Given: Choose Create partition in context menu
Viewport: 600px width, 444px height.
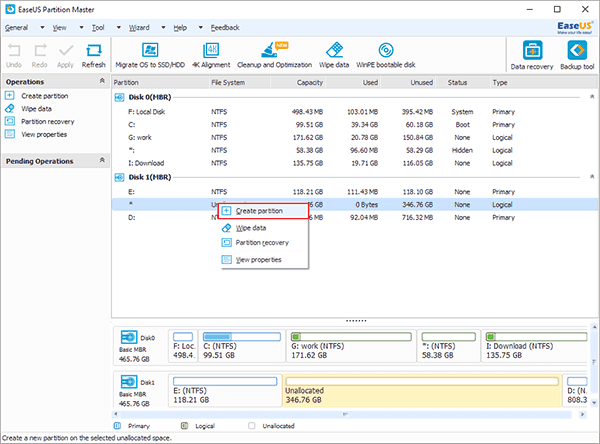Looking at the screenshot, I should click(264, 211).
